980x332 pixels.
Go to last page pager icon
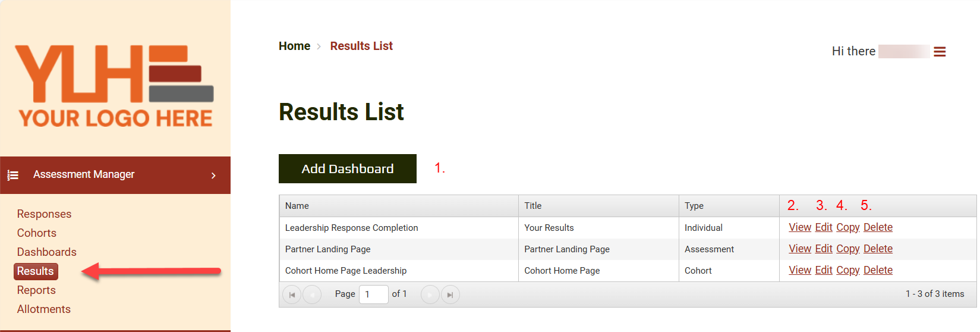coord(450,295)
